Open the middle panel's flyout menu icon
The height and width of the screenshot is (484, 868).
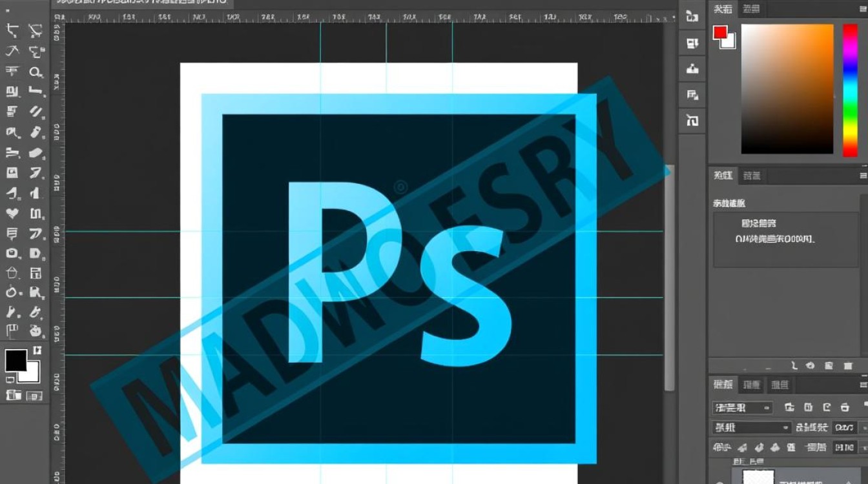[863, 175]
